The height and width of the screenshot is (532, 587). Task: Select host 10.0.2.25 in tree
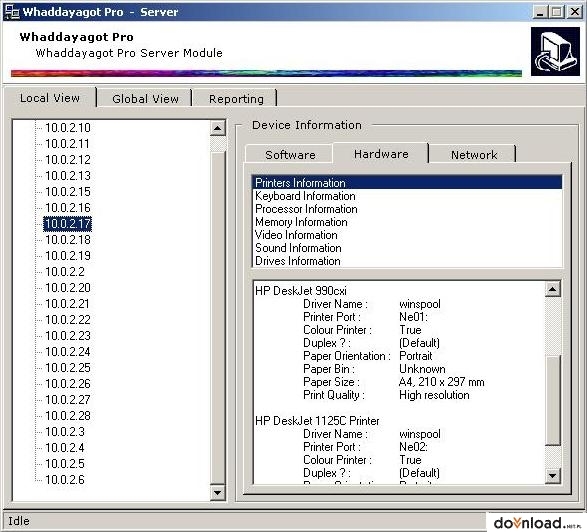click(x=68, y=368)
